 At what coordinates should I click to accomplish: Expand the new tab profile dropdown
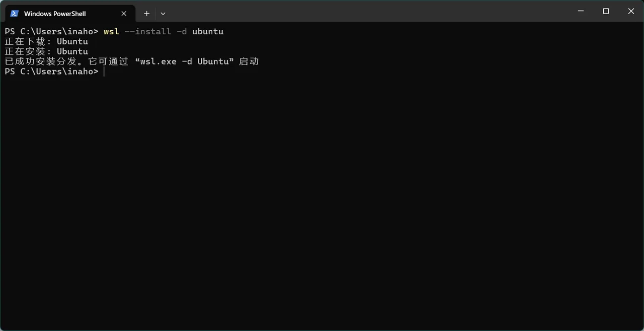(x=163, y=14)
